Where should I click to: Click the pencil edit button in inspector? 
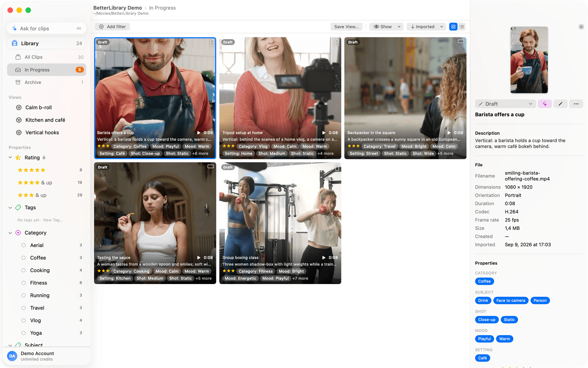pos(560,104)
